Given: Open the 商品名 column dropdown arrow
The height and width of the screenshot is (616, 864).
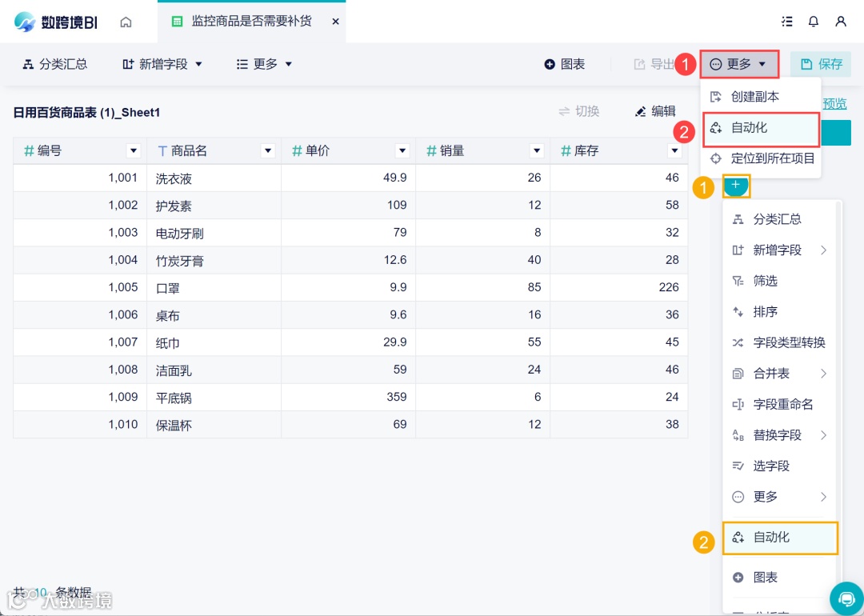Looking at the screenshot, I should click(x=268, y=150).
